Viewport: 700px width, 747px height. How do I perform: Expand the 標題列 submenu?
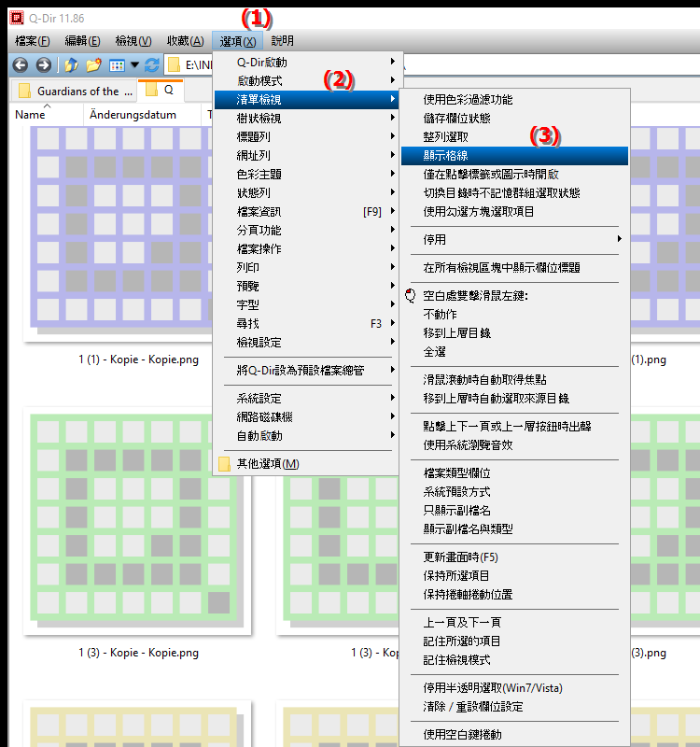click(x=306, y=136)
